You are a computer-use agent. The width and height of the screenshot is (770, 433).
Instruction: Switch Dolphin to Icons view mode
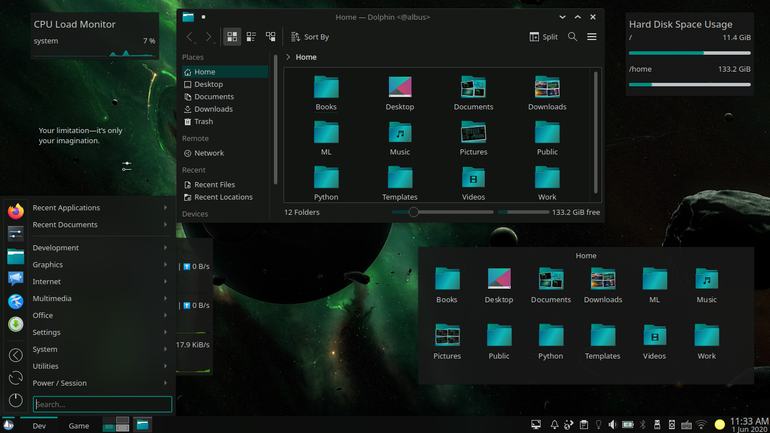point(232,37)
